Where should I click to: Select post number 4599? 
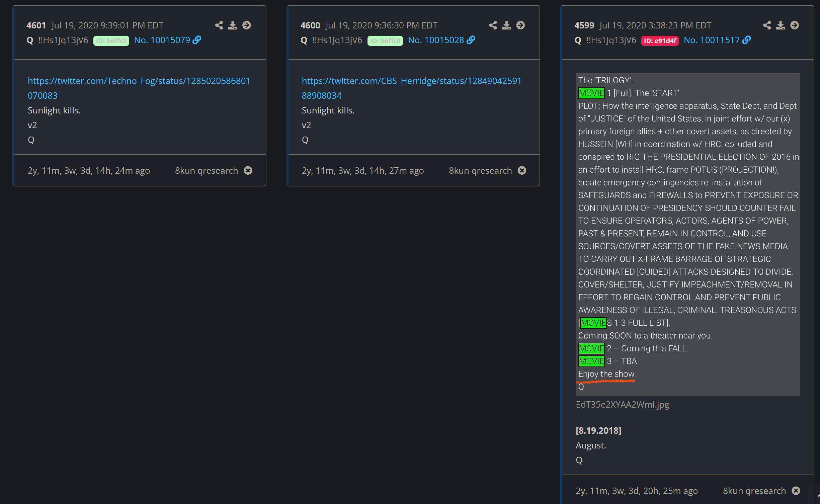(x=584, y=25)
